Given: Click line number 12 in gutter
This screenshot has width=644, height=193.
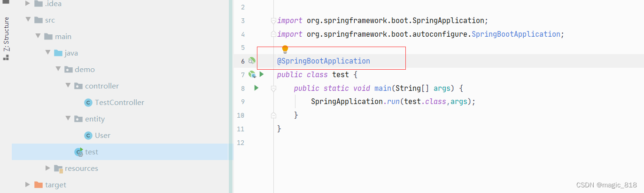Looking at the screenshot, I should (x=241, y=142).
